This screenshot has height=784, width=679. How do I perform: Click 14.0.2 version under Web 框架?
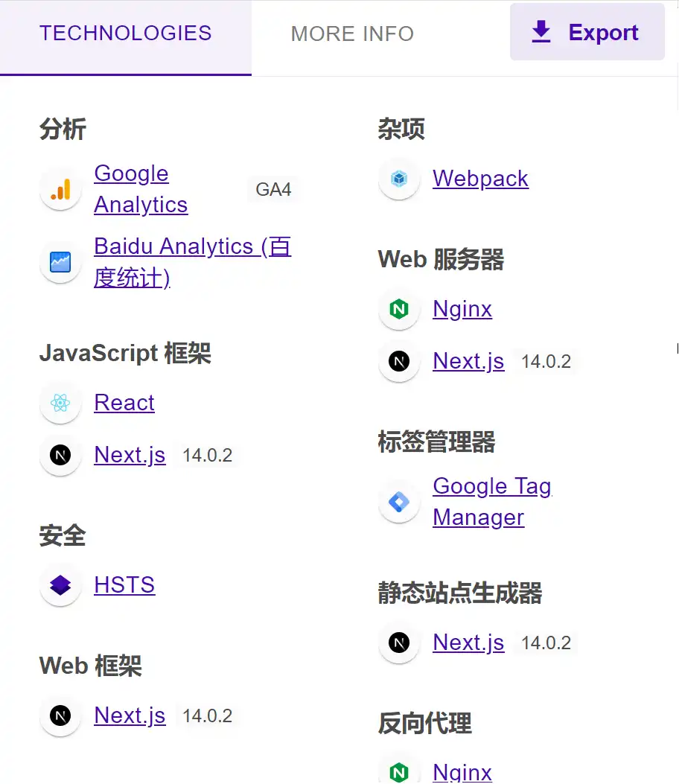click(208, 716)
